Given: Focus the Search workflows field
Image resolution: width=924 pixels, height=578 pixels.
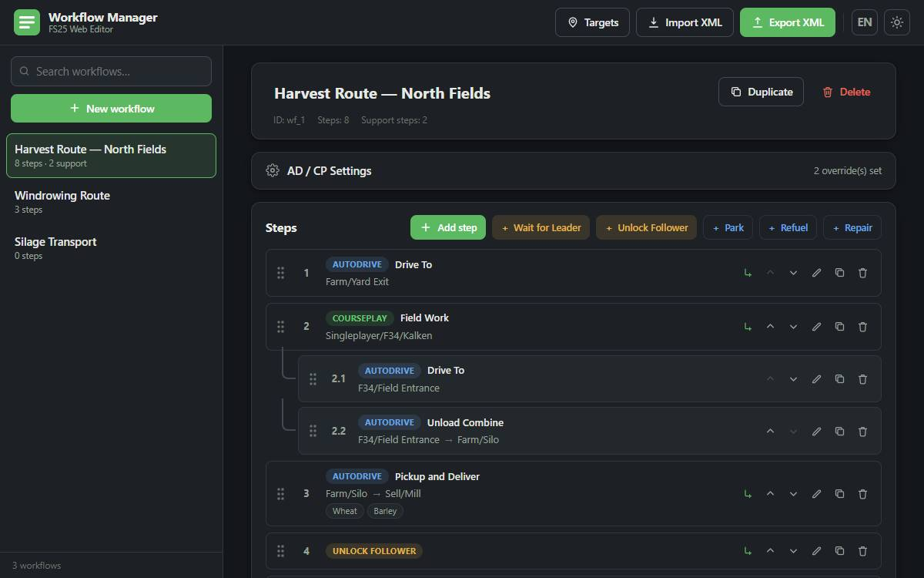Looking at the screenshot, I should click(x=111, y=71).
